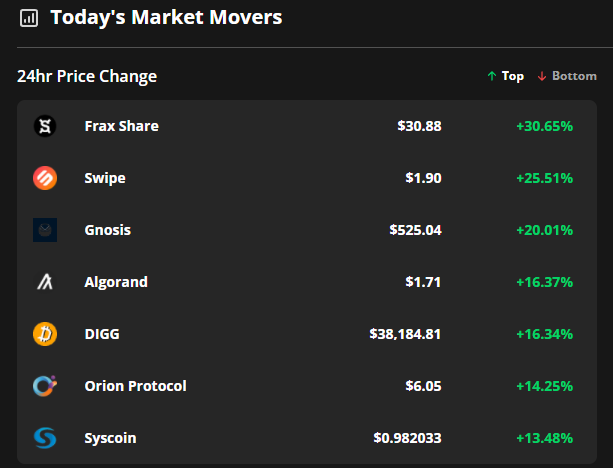Screen dimensions: 613x468
Task: Open the Syscoin coin link
Action: [110, 438]
